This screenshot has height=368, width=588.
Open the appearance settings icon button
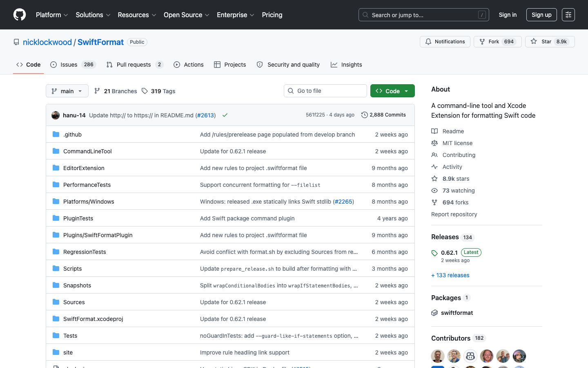point(568,15)
